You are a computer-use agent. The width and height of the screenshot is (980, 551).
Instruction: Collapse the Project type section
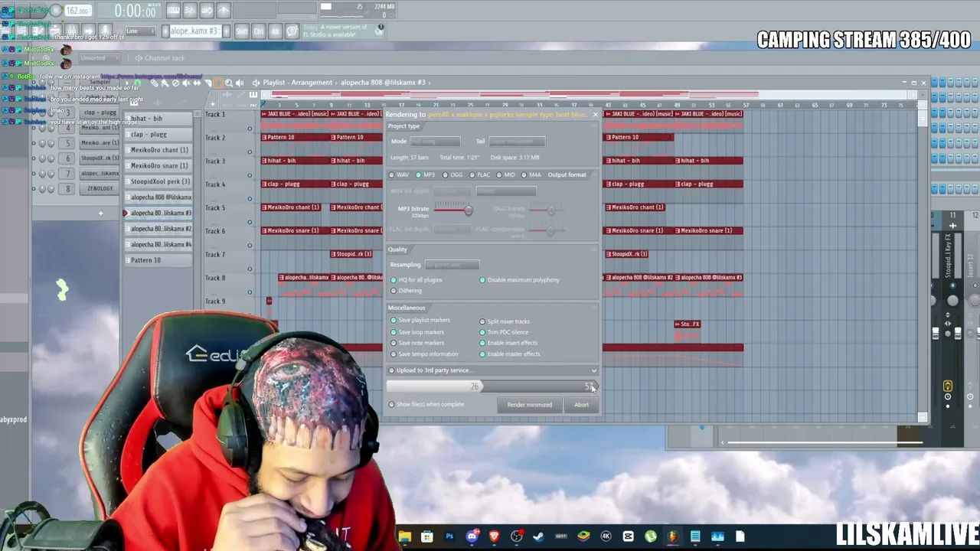pos(594,126)
